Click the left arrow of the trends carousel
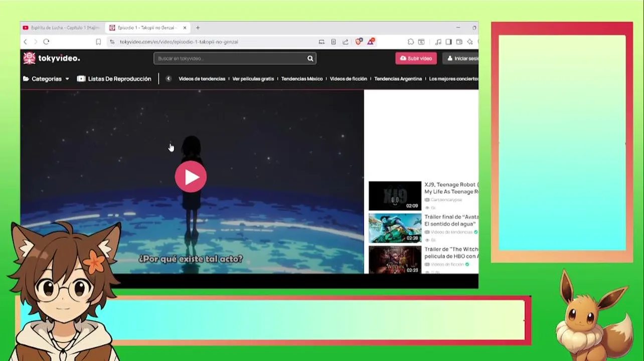644x361 pixels. [x=169, y=79]
